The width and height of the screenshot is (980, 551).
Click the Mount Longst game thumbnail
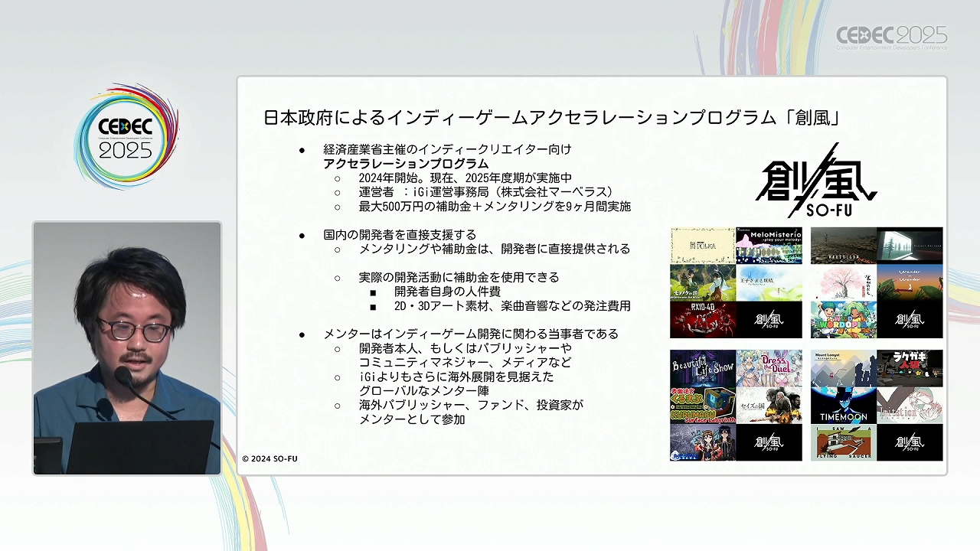coord(843,369)
